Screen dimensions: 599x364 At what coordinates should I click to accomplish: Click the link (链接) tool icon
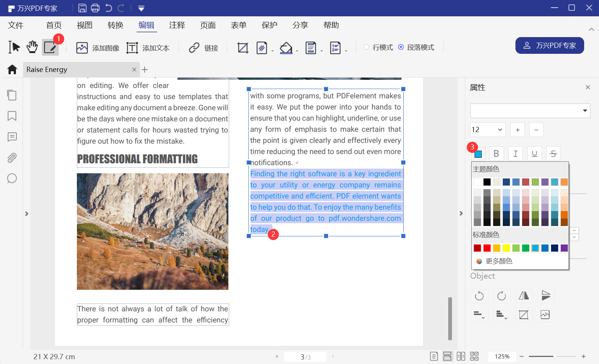point(194,48)
